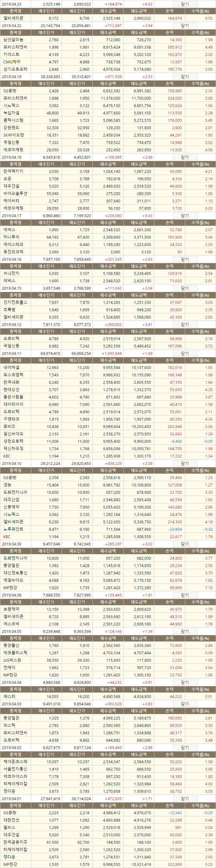The image size is (216, 868).
Task: Close the 2019.04.03 daily list
Action: [185, 704]
